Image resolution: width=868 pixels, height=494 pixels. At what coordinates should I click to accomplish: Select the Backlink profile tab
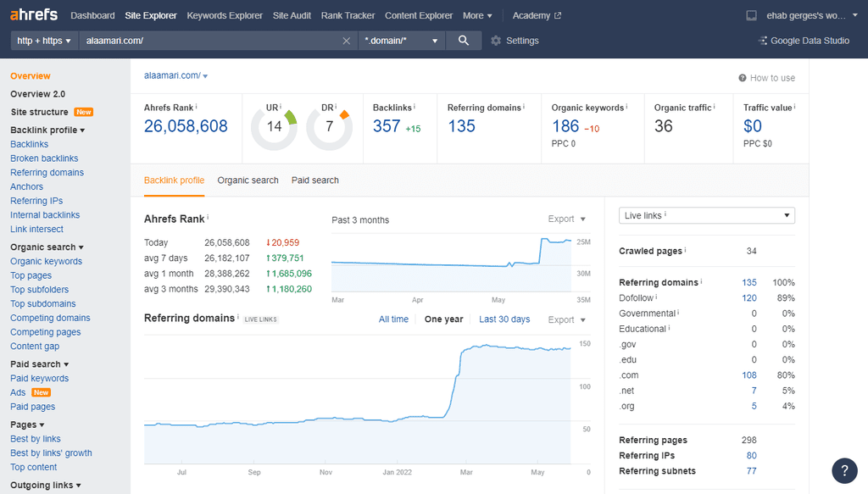point(174,180)
